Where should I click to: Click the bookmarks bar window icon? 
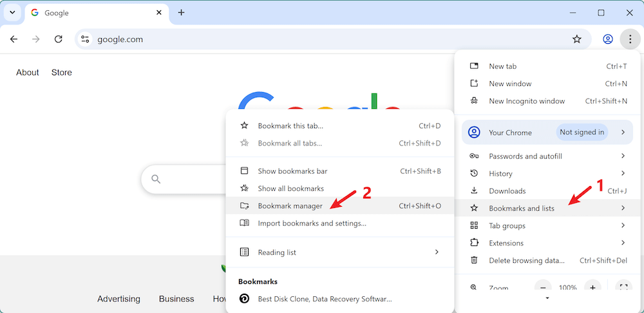point(244,171)
